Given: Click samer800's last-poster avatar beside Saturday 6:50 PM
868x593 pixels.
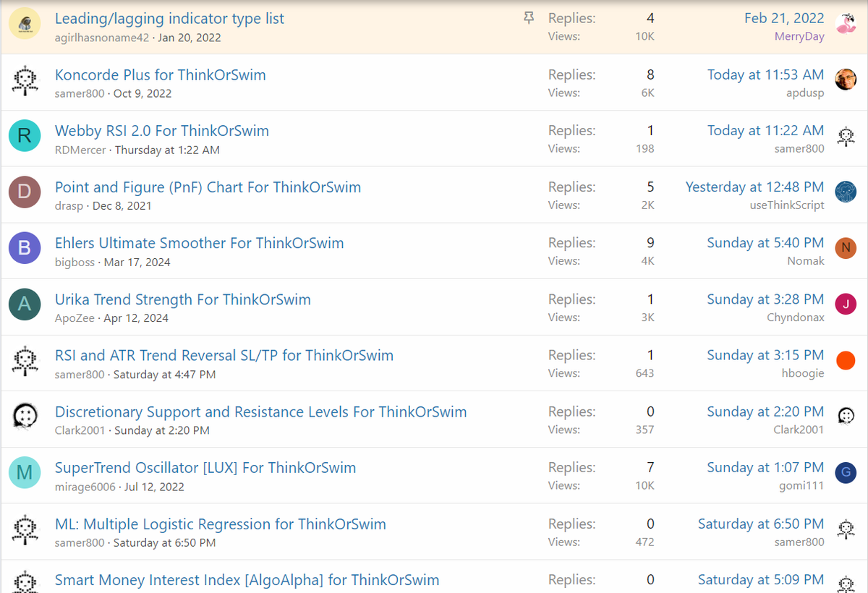Looking at the screenshot, I should click(x=846, y=529).
